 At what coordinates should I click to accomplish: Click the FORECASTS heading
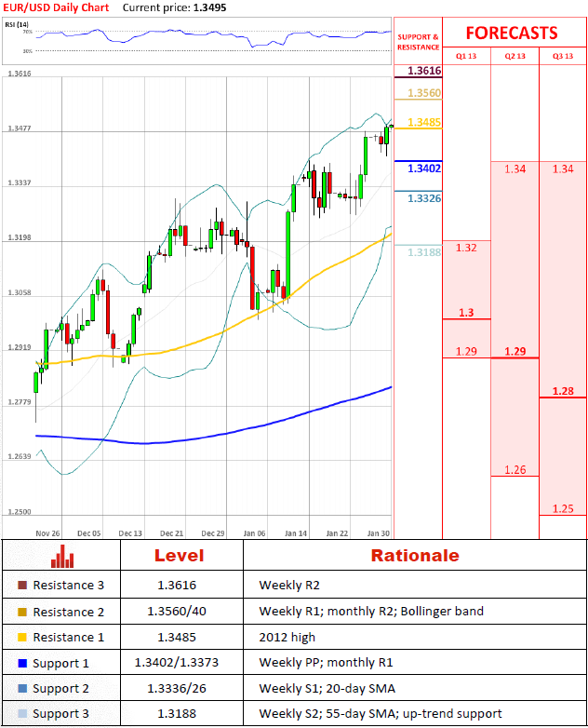click(x=512, y=33)
